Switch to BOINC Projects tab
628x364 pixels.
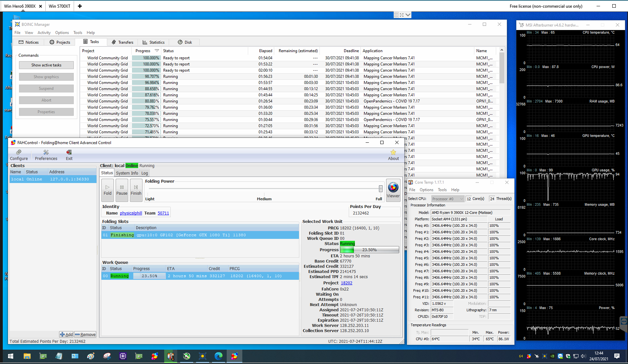coord(60,42)
